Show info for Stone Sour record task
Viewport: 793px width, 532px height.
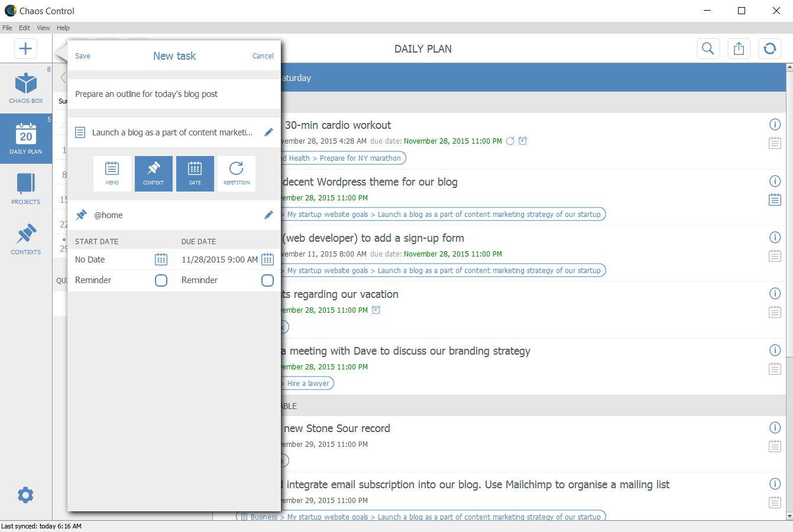point(775,427)
